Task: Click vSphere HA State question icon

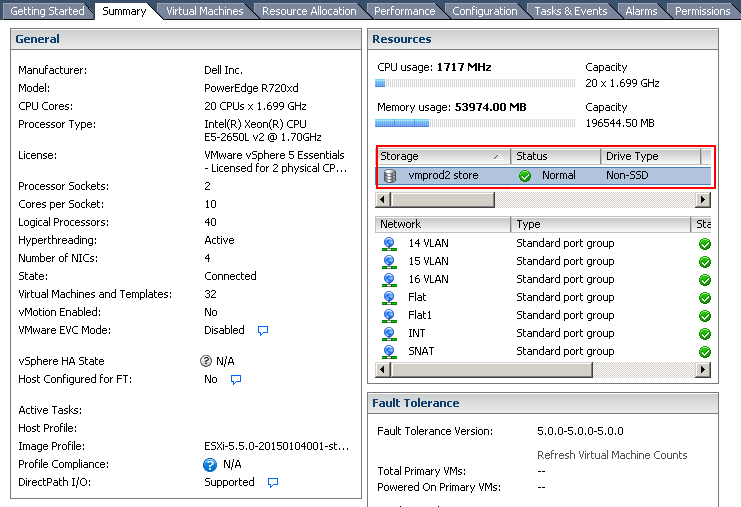Action: 206,361
